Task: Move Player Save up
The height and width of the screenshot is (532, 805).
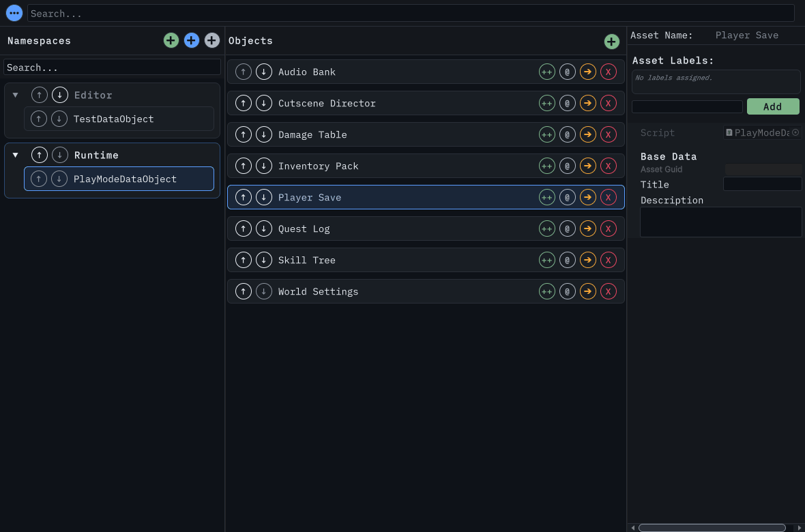Action: click(244, 196)
